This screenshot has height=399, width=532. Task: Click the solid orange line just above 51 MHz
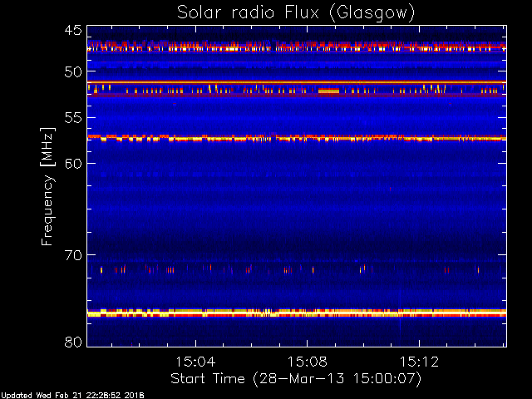[x=297, y=82]
